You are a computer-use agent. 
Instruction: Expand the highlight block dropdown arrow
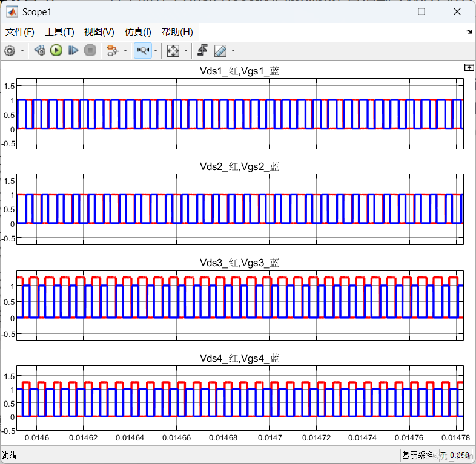125,51
